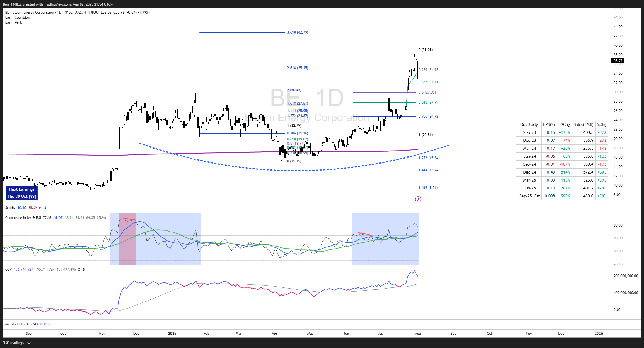Image resolution: width=644 pixels, height=348 pixels.
Task: Click the TradingView logo at bottom left
Action: coord(17,343)
